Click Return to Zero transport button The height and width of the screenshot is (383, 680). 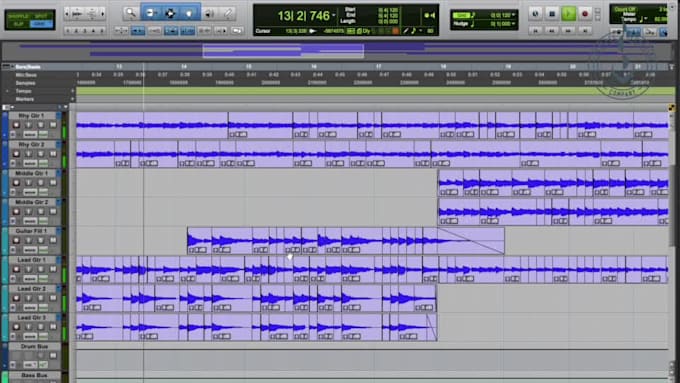[536, 31]
